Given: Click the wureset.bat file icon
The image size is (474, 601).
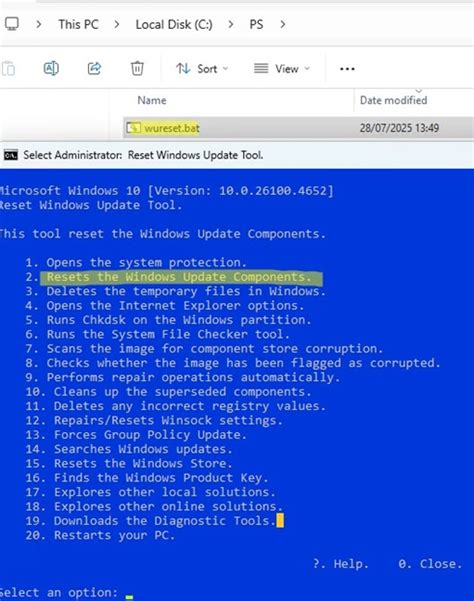Looking at the screenshot, I should click(134, 128).
